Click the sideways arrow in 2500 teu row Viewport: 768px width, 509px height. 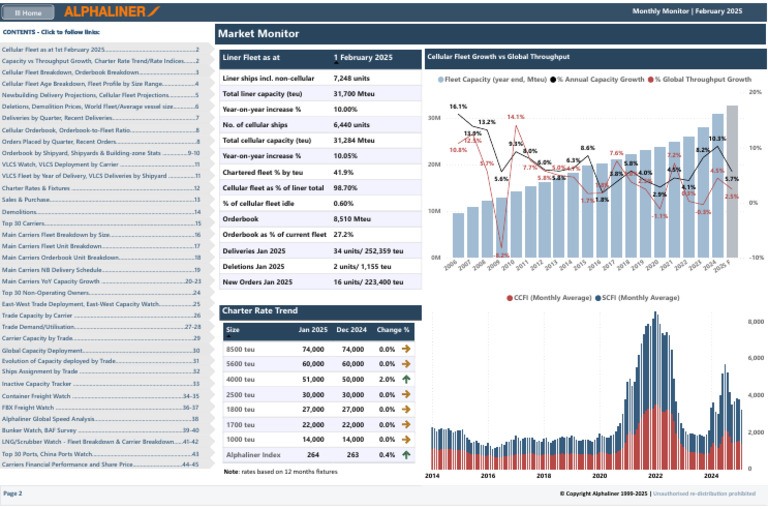(406, 394)
